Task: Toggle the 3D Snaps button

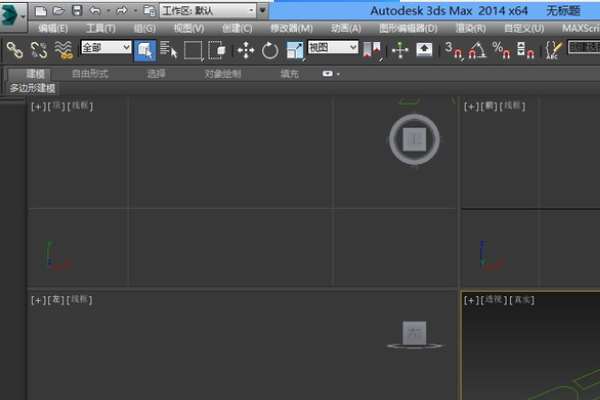Action: point(453,50)
